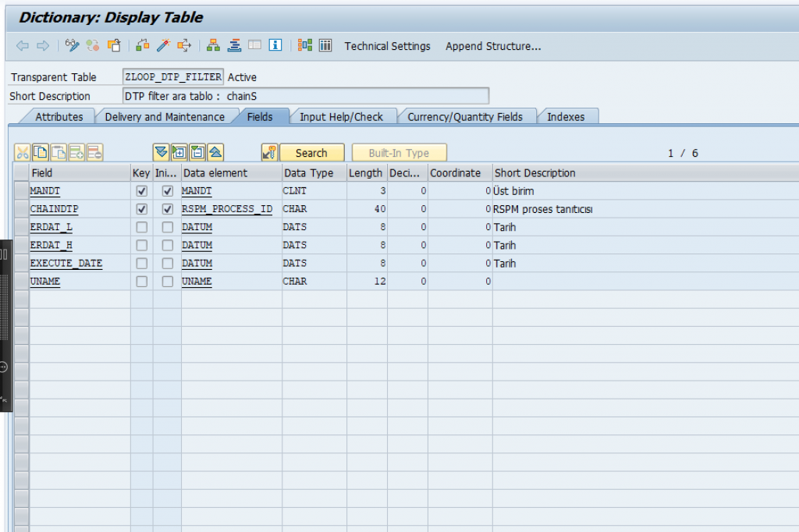Viewport: 799px width, 532px height.
Task: Check the Key checkbox for ERDAT_L
Action: point(141,227)
